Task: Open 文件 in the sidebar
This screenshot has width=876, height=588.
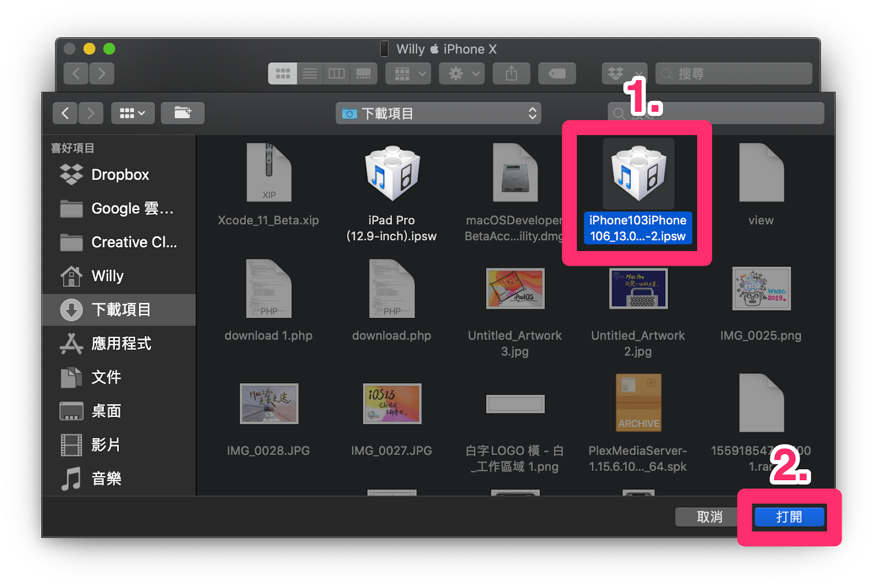Action: point(119,377)
